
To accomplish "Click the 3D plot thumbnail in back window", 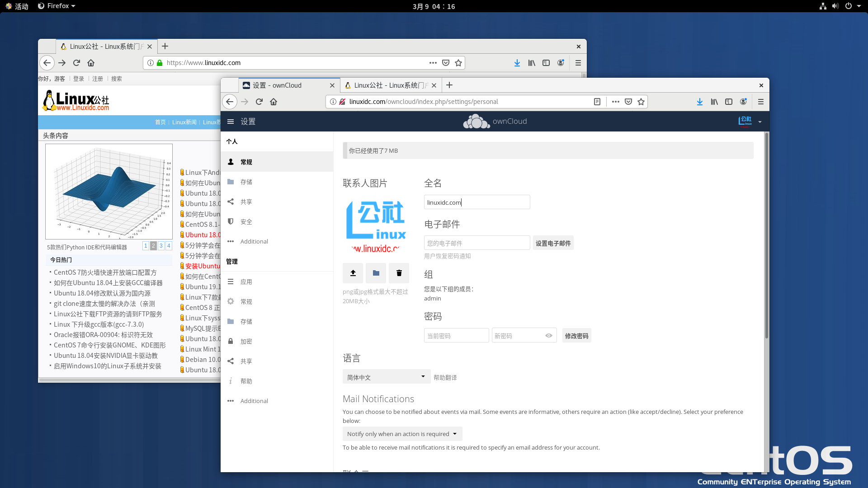I will (109, 192).
